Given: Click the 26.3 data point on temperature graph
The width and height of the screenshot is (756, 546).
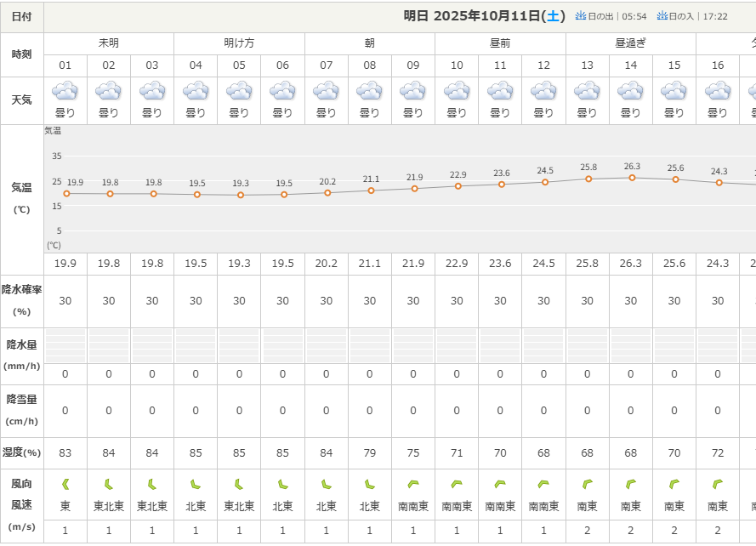Looking at the screenshot, I should (632, 178).
